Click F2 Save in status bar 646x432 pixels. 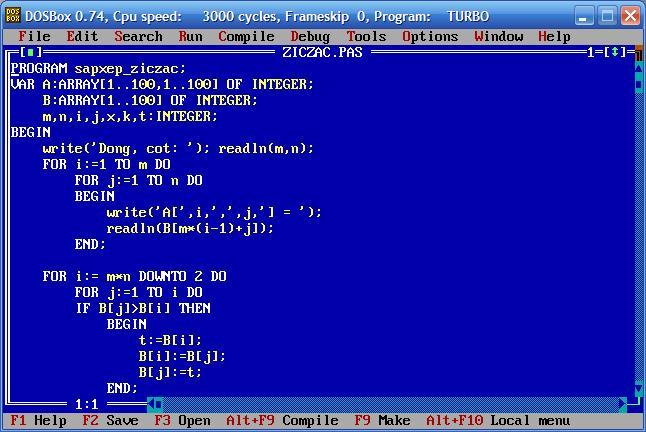coord(110,420)
